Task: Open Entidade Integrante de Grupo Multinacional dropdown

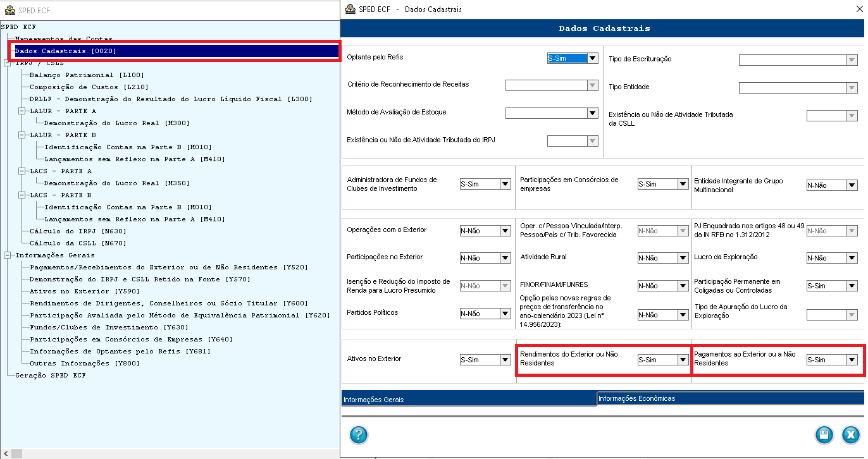Action: tap(852, 185)
